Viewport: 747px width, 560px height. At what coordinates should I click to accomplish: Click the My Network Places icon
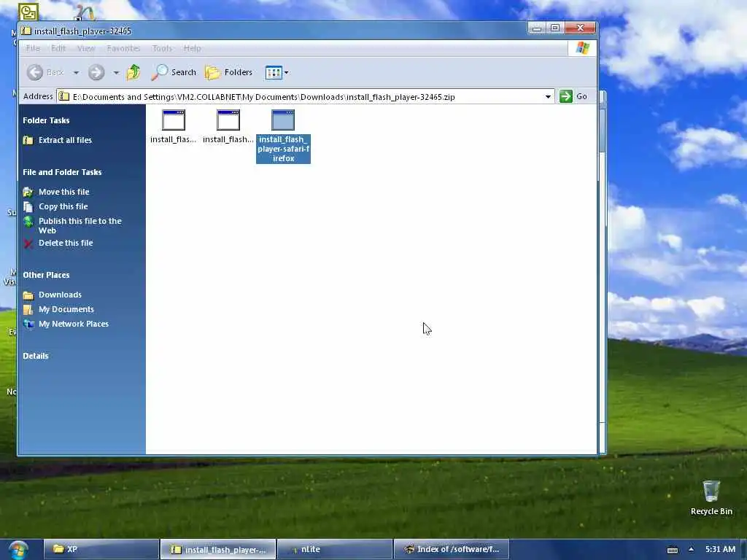(x=28, y=324)
